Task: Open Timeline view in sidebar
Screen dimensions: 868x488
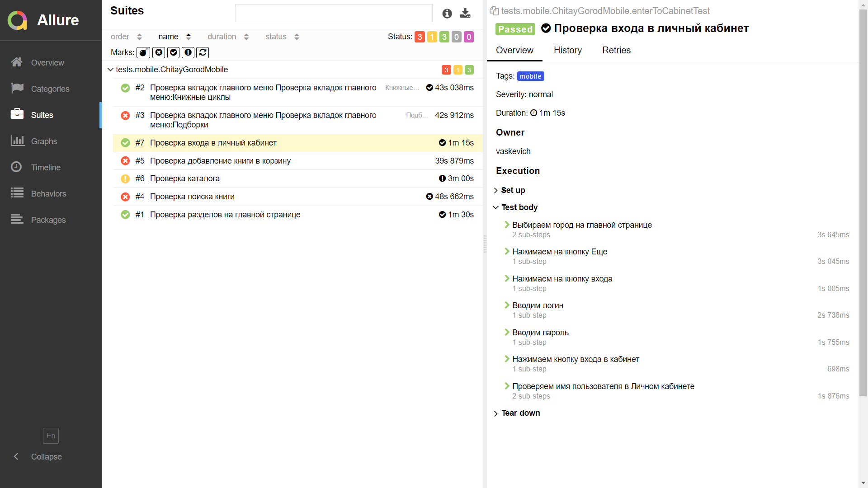Action: coord(46,167)
